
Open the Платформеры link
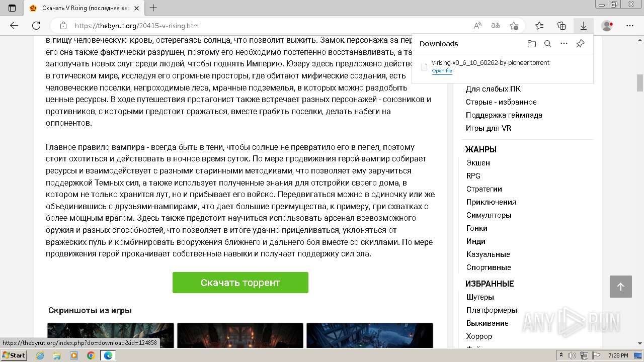(492, 310)
